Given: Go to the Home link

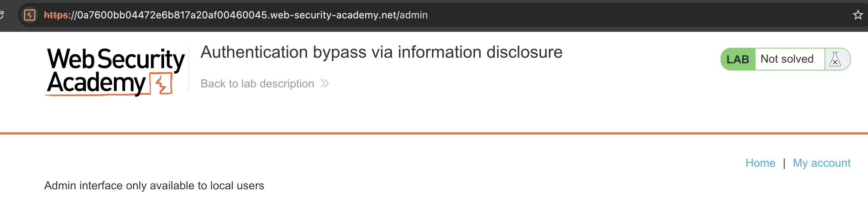Looking at the screenshot, I should (x=760, y=163).
